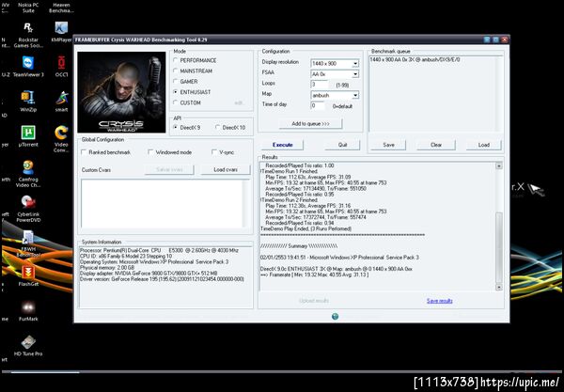
Task: Open the FBWH BenchTool desktop icon
Action: [28, 243]
